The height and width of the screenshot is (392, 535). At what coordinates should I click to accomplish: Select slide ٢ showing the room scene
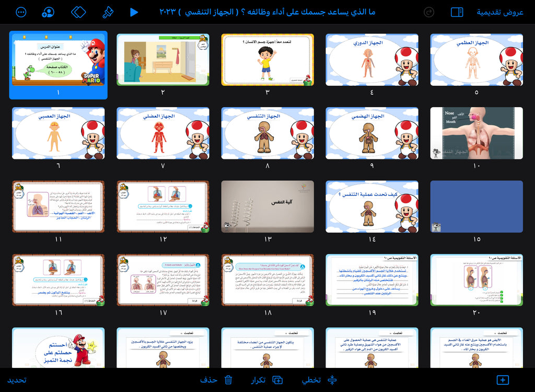click(x=163, y=60)
